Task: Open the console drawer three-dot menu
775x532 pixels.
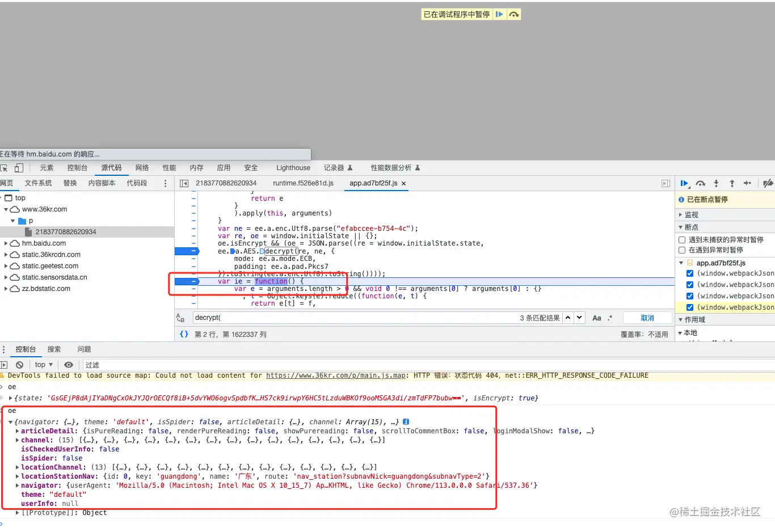Action: coord(3,349)
